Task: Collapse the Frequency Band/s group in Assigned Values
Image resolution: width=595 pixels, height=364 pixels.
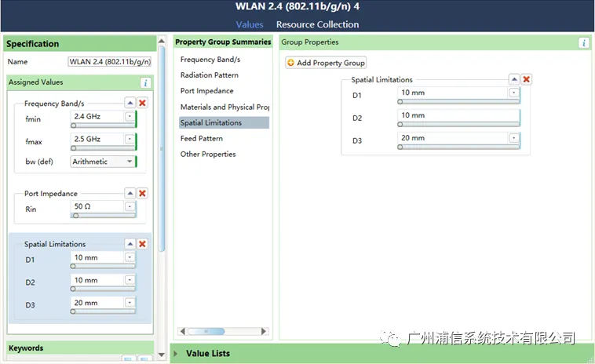Action: point(130,103)
